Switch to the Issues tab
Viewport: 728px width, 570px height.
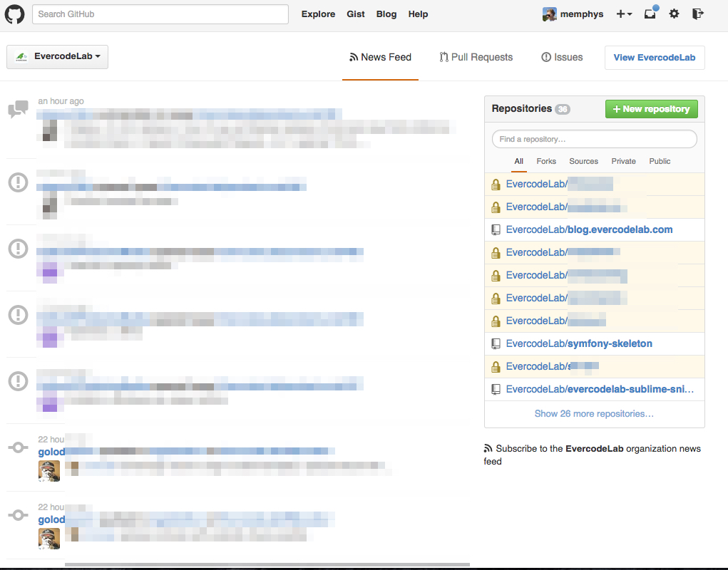pos(562,57)
